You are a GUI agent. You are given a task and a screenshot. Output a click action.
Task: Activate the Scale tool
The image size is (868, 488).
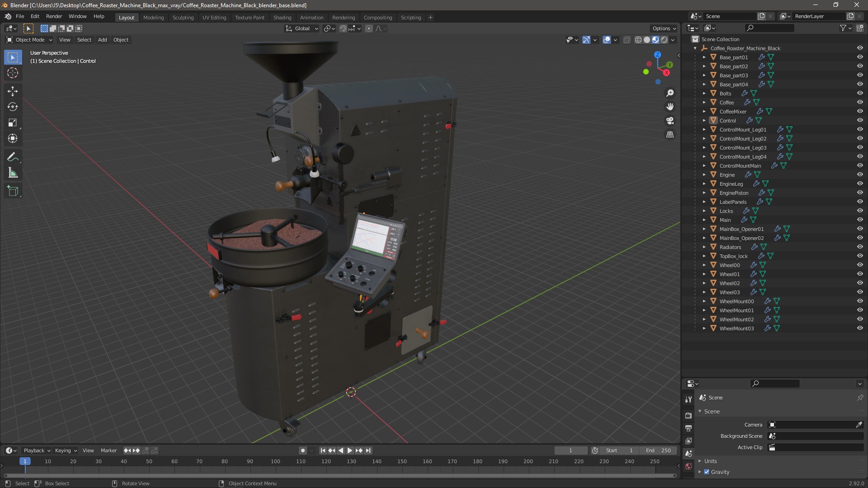pyautogui.click(x=13, y=122)
